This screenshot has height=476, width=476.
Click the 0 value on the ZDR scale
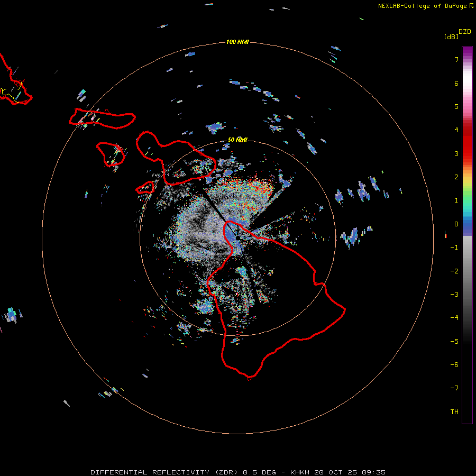[456, 224]
